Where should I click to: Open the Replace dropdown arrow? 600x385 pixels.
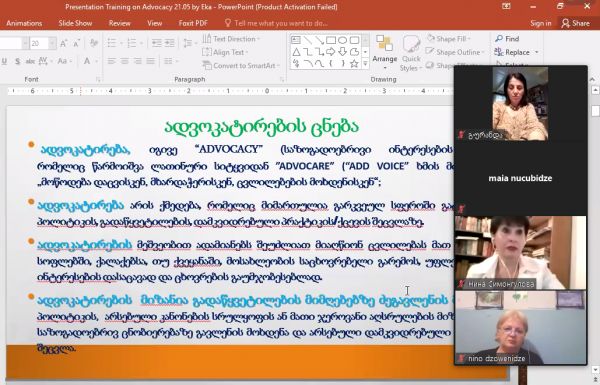pyautogui.click(x=536, y=52)
